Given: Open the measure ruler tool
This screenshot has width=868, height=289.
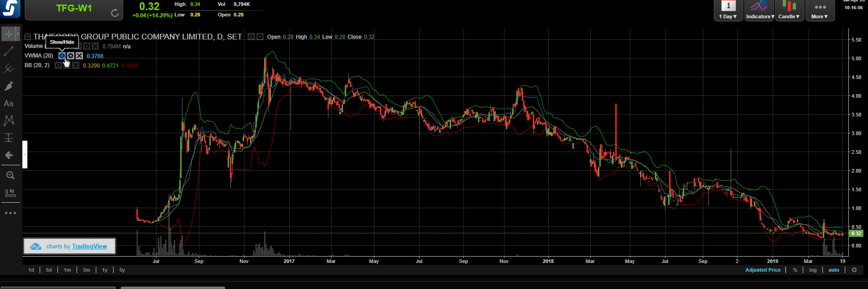Looking at the screenshot, I should (10, 193).
